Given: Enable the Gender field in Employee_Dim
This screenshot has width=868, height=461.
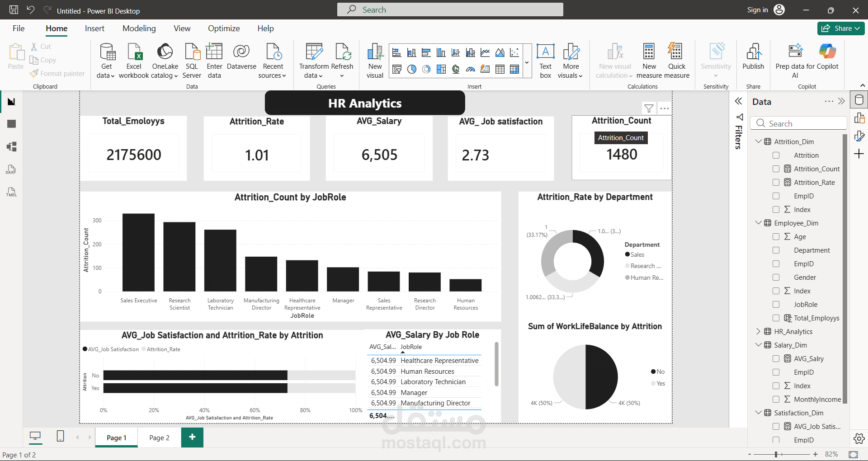Looking at the screenshot, I should pos(776,277).
